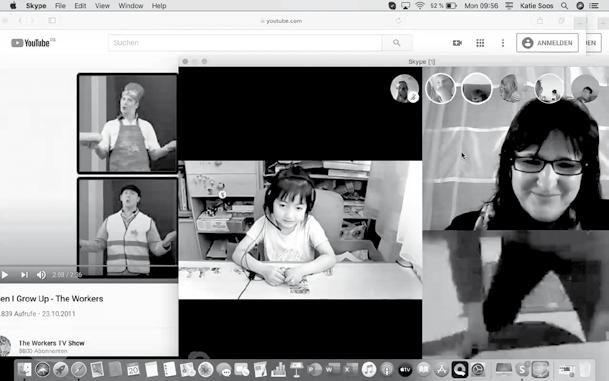This screenshot has width=609, height=381.
Task: Open The Workers TV Show channel link
Action: 51,343
